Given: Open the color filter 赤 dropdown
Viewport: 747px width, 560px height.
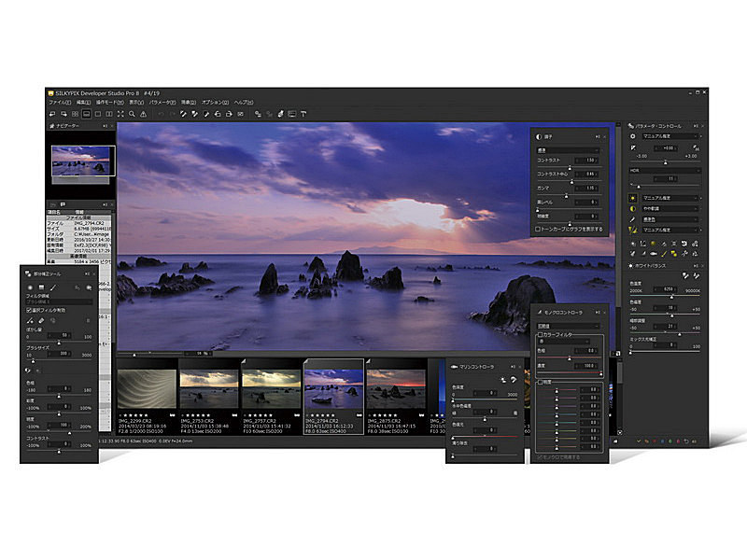Looking at the screenshot, I should (x=564, y=342).
